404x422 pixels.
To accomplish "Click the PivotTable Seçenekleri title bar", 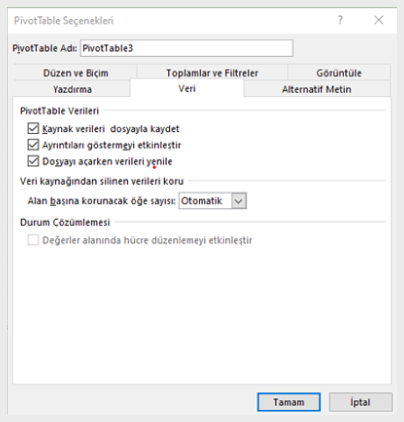I will coord(167,20).
